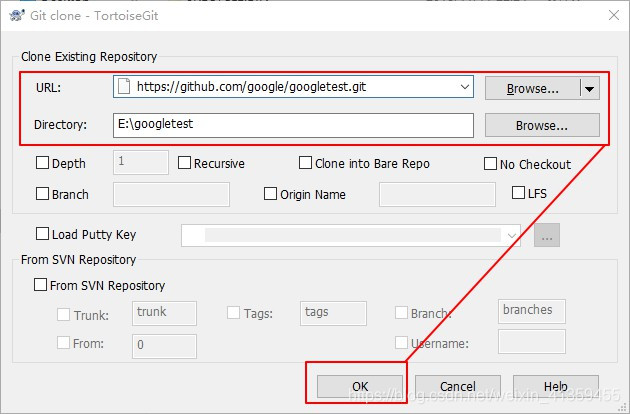Image resolution: width=630 pixels, height=414 pixels.
Task: Click the Directory Browse... button
Action: (x=542, y=125)
